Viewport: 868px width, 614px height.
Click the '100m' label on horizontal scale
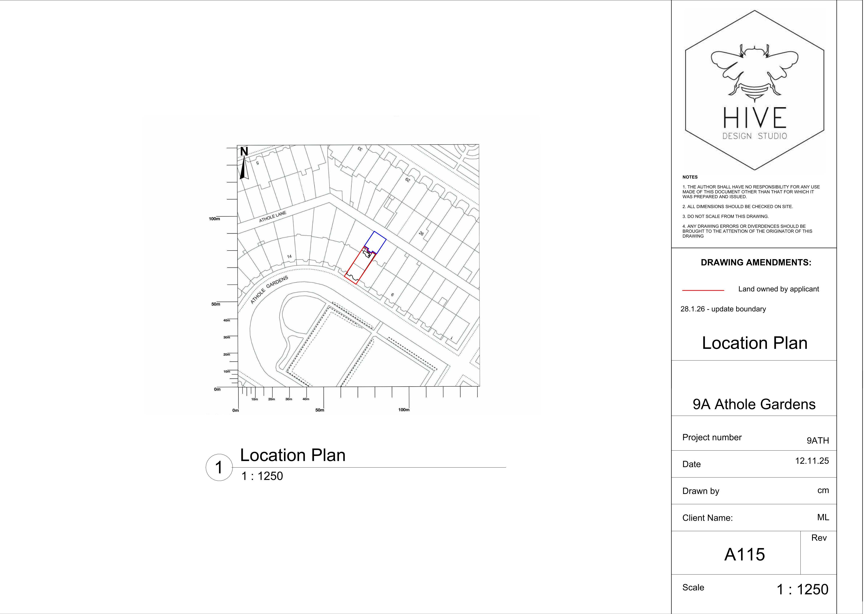pos(404,410)
